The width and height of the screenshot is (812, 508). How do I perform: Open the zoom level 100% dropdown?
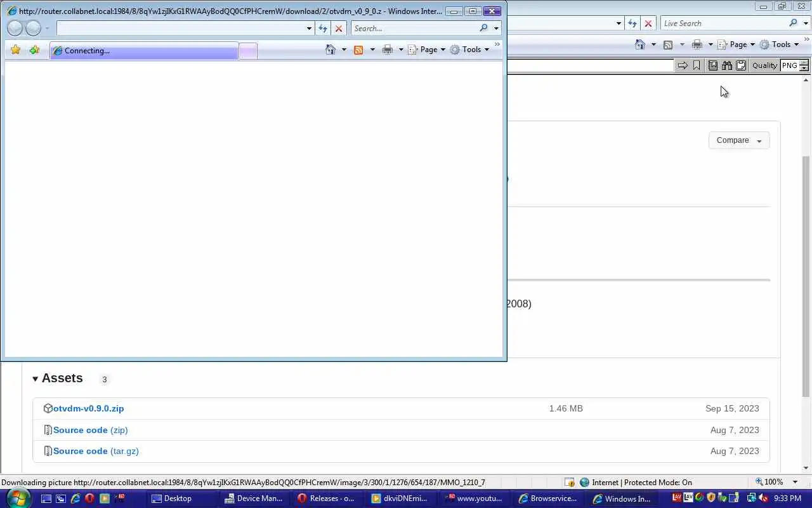[795, 482]
